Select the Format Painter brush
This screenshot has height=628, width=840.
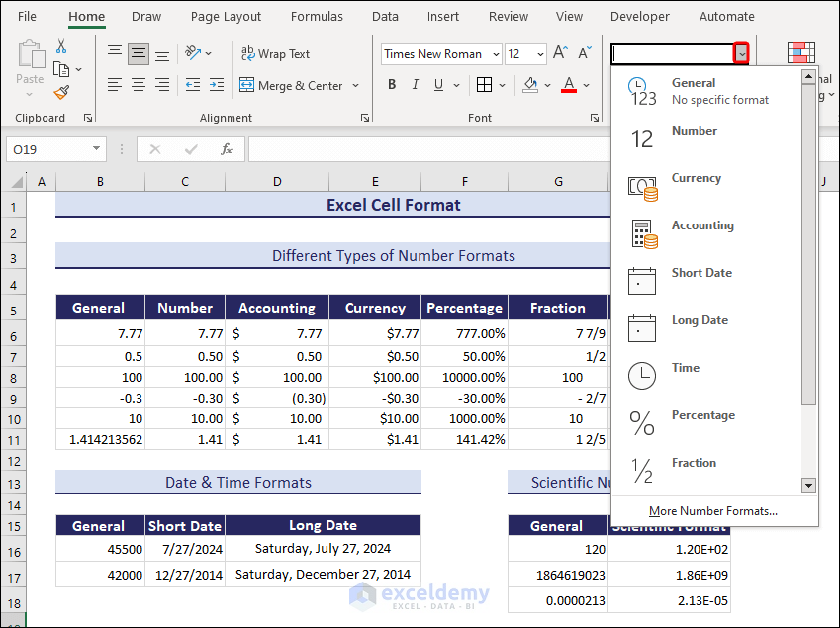(61, 92)
